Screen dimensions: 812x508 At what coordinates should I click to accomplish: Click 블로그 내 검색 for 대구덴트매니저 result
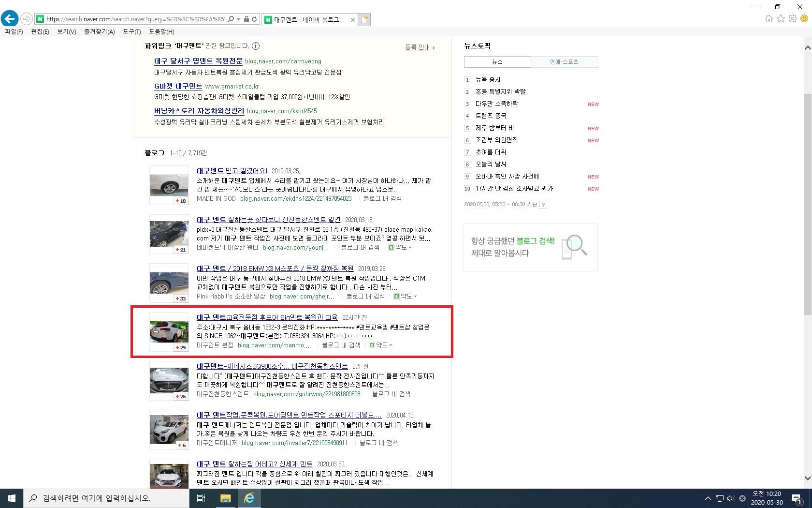click(378, 443)
